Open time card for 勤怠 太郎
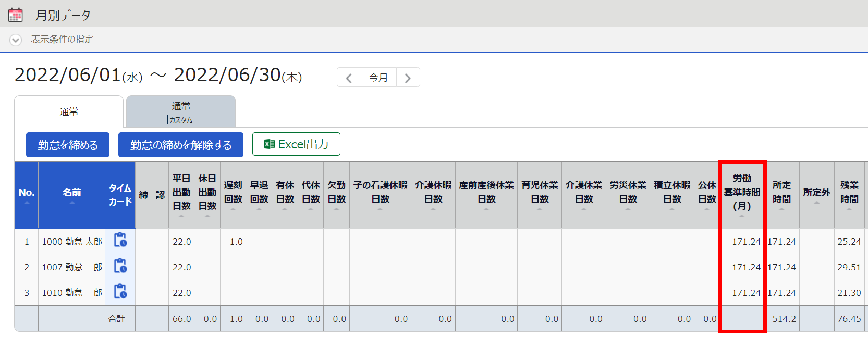This screenshot has height=352, width=868. (120, 240)
